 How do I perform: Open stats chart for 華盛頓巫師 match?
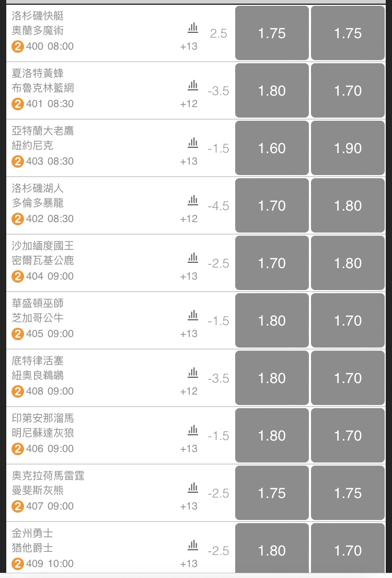192,315
